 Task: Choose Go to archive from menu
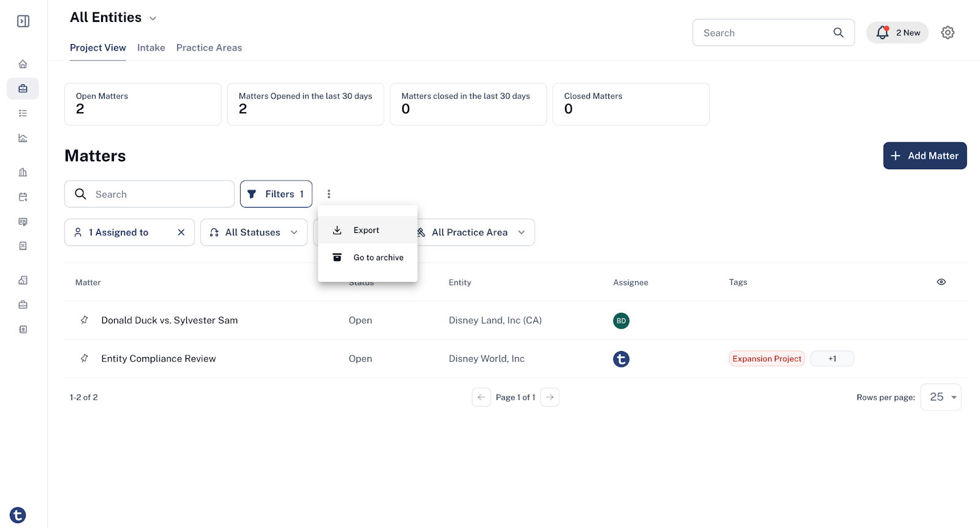tap(367, 257)
